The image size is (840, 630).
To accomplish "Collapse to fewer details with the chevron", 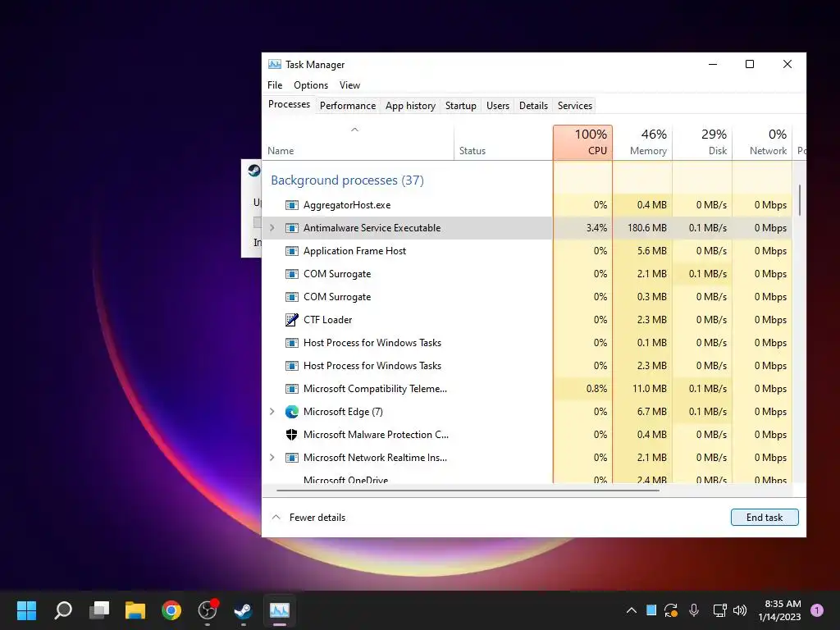I will pos(276,518).
